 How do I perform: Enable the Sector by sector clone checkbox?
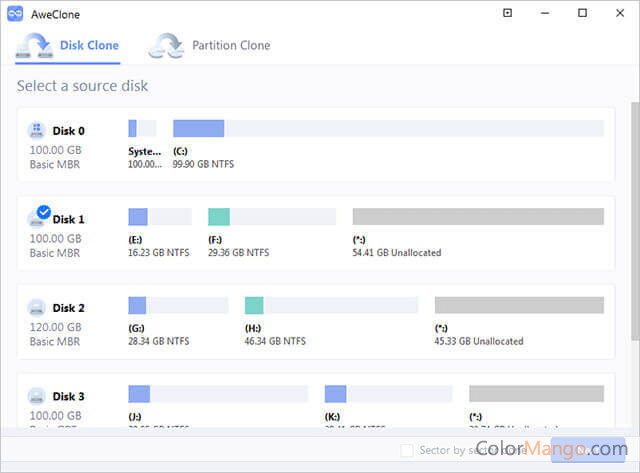(406, 450)
